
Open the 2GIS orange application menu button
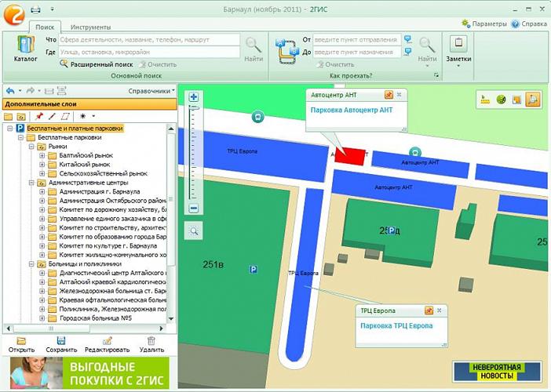[x=14, y=14]
